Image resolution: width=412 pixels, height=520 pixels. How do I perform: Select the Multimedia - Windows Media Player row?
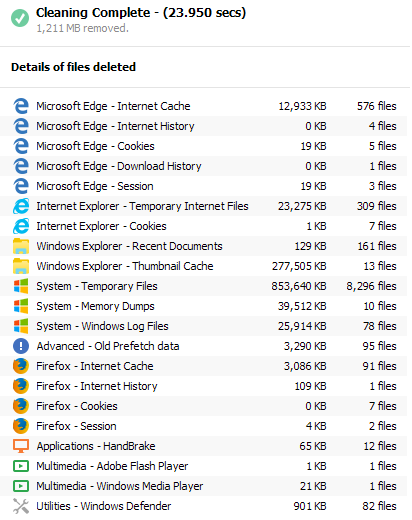(x=203, y=486)
